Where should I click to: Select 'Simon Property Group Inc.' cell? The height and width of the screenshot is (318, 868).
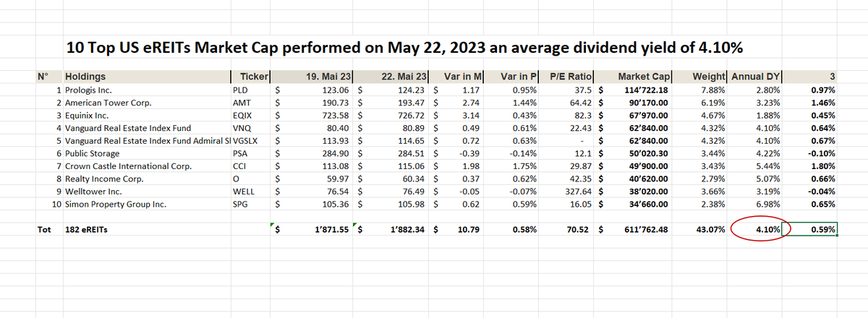(146, 204)
